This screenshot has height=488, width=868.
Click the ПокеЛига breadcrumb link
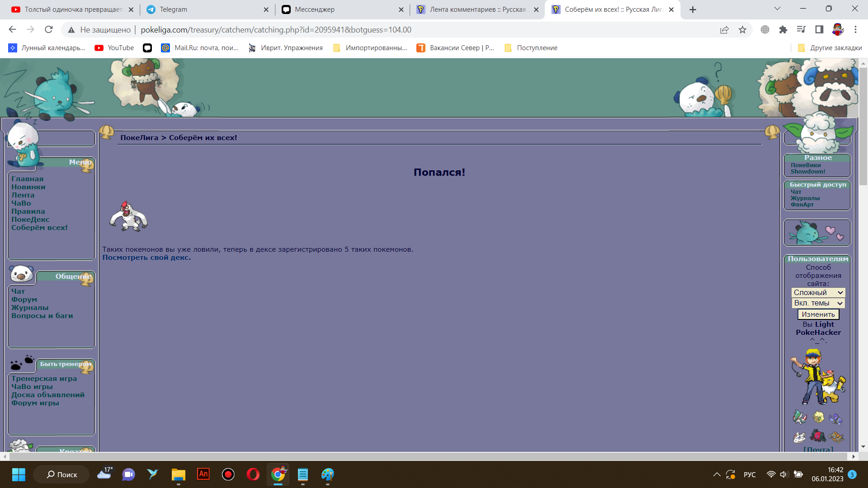(x=139, y=138)
